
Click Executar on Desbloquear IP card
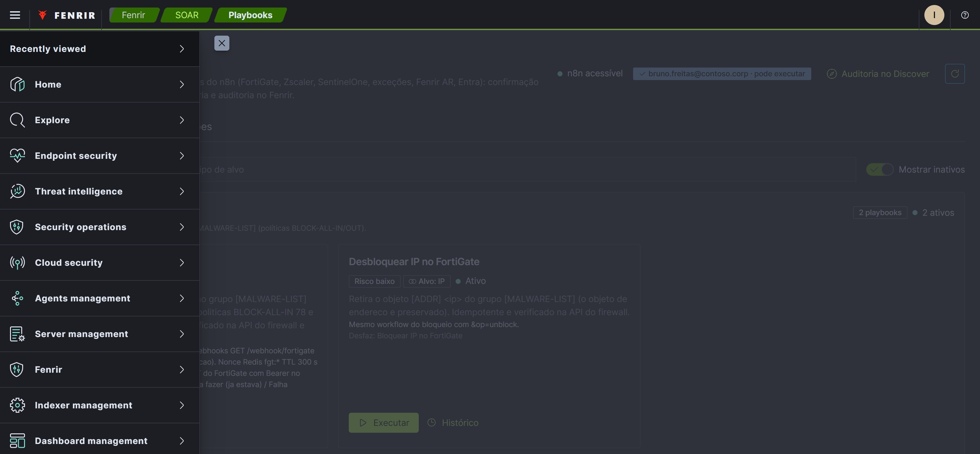383,422
